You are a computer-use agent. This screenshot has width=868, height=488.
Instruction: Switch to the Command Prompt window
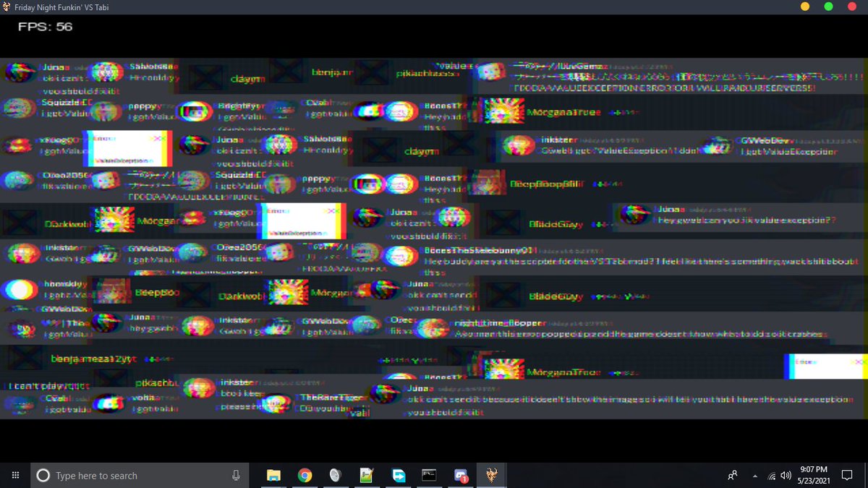point(429,475)
